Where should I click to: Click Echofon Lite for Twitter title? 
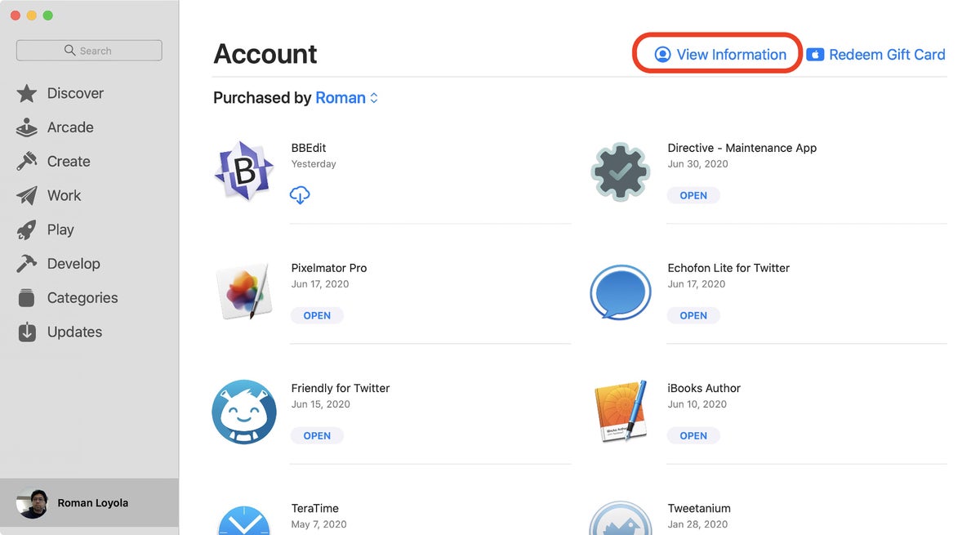[x=728, y=268]
